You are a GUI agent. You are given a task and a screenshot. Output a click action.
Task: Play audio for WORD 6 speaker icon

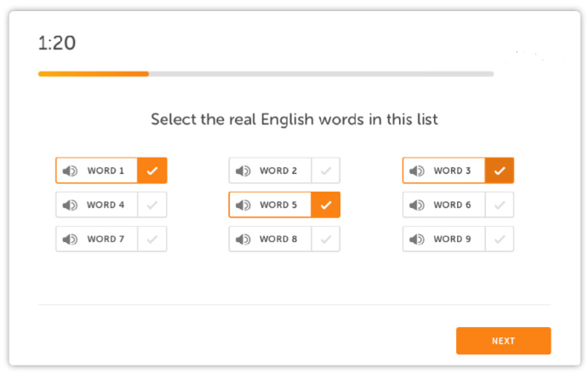tap(417, 205)
